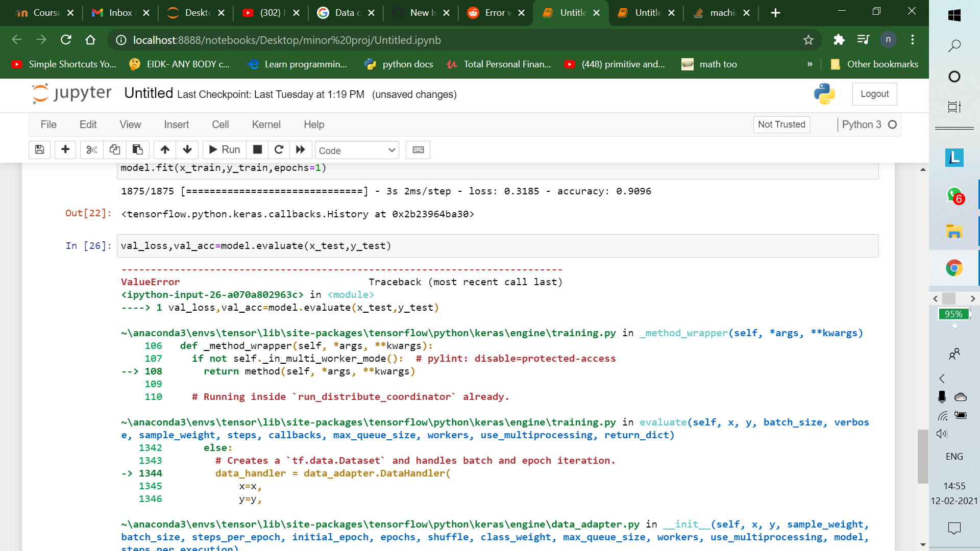980x551 pixels.
Task: Open Chrome's three-dot menu
Action: click(x=913, y=40)
